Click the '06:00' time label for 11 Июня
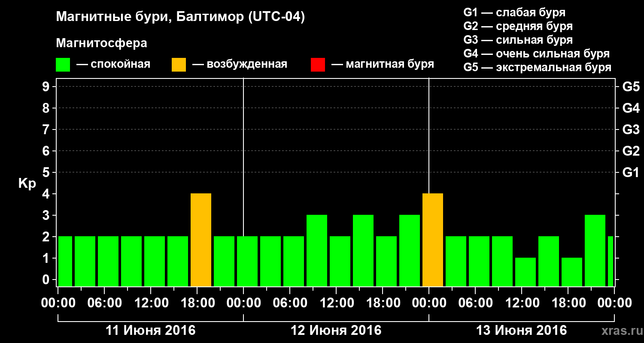Viewport: 644px width, 343px height. point(104,303)
